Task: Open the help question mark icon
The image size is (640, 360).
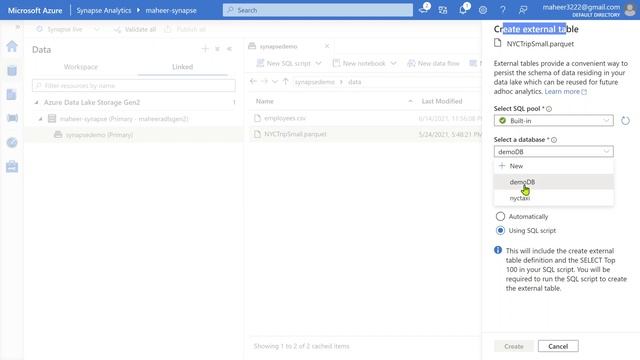Action: pos(503,10)
